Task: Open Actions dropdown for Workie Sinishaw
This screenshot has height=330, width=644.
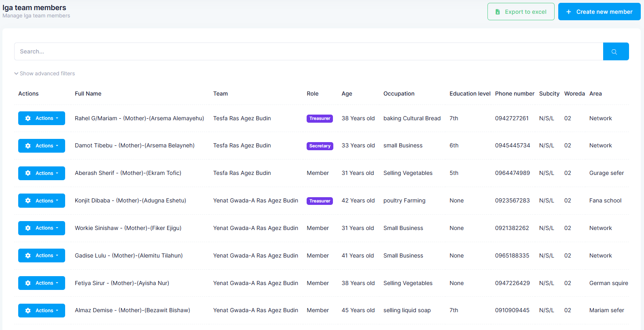Action: coord(42,228)
